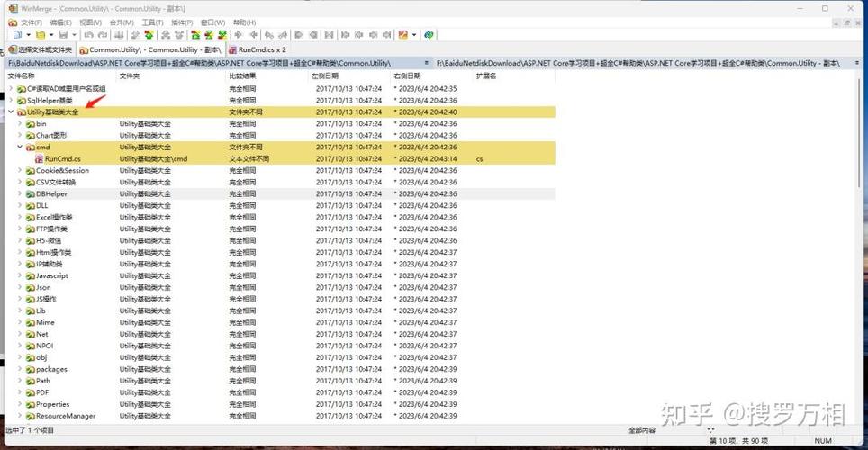Select the Excel操作类 folder row

280,218
